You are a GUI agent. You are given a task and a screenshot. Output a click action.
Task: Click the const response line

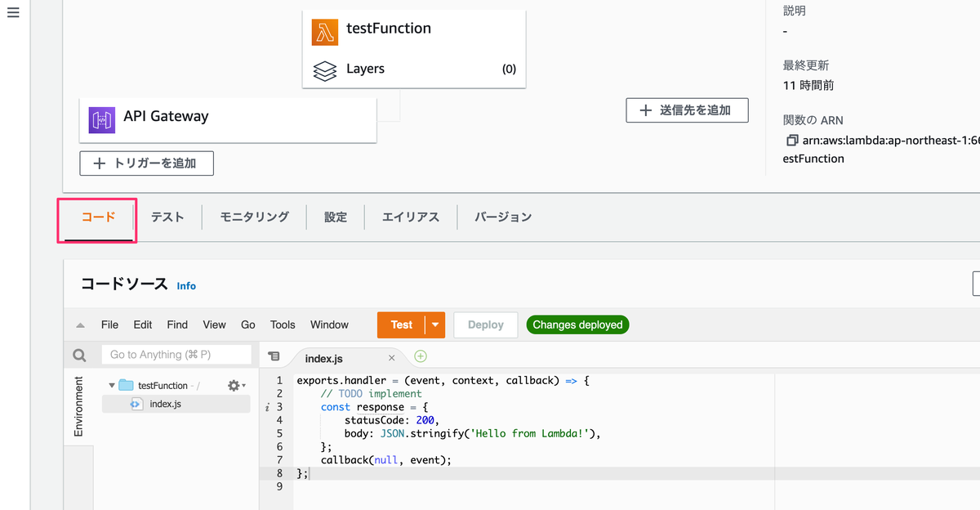(374, 407)
